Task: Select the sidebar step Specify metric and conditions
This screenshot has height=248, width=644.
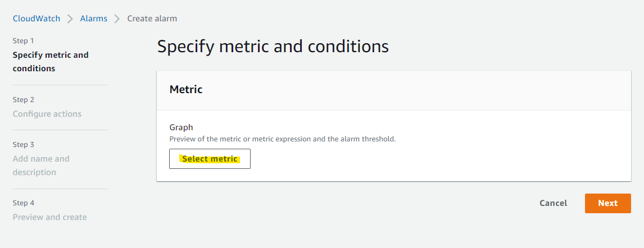Action: 51,62
